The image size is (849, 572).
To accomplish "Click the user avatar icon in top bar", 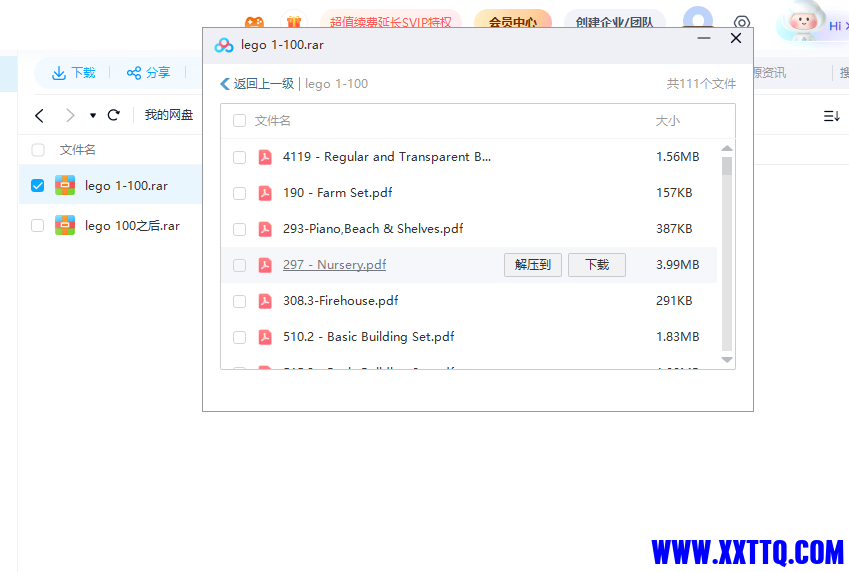I will click(698, 19).
